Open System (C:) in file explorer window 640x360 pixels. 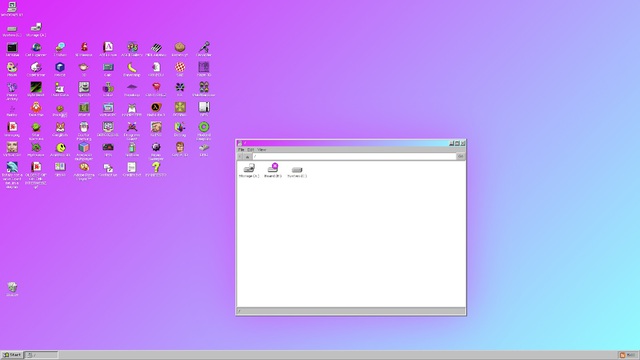click(297, 171)
